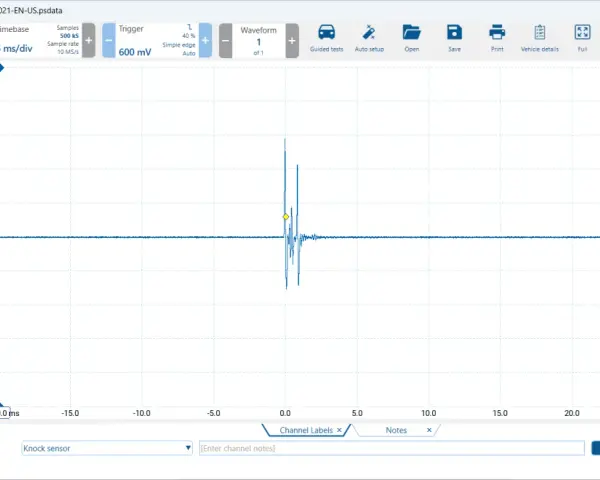Close the Notes tab
The height and width of the screenshot is (480, 600).
pos(429,430)
